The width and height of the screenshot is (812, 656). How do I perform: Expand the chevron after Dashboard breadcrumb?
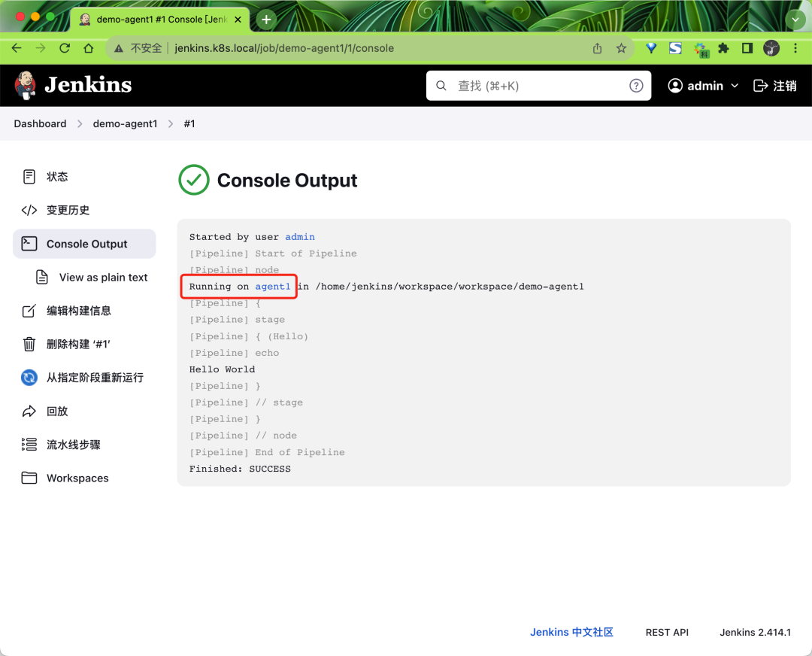80,124
